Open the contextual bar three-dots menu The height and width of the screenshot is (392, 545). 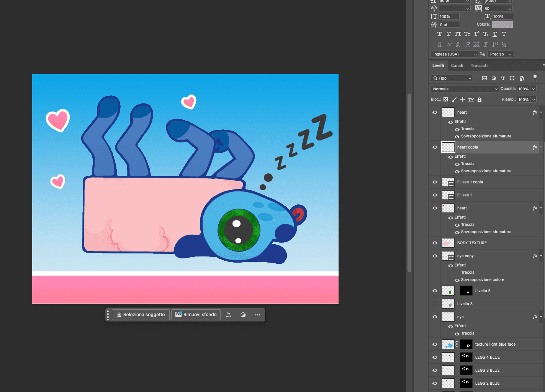pyautogui.click(x=258, y=315)
